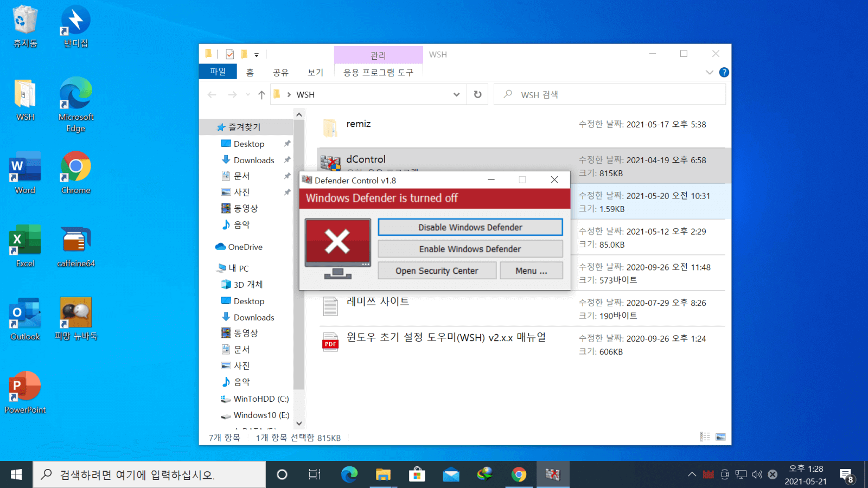
Task: Click Disable Windows Defender button
Action: (470, 227)
